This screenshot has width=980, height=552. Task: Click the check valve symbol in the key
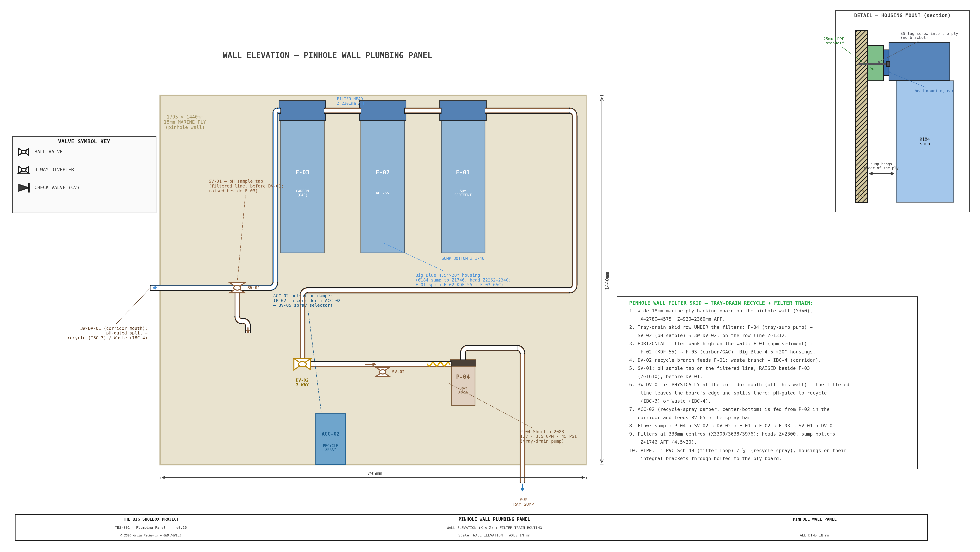(24, 188)
